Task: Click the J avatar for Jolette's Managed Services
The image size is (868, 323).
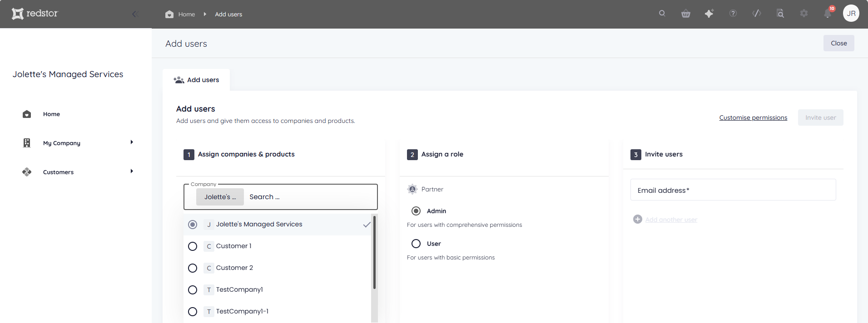Action: coord(209,225)
